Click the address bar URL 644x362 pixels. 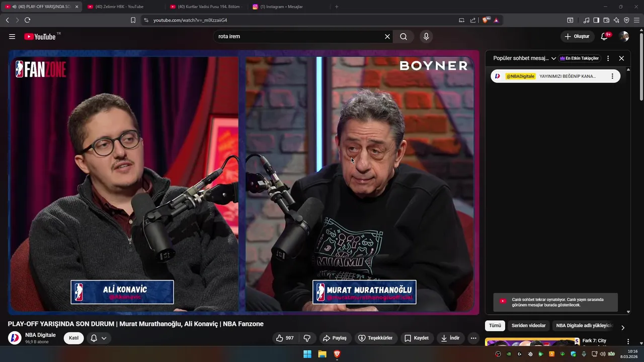pos(190,20)
